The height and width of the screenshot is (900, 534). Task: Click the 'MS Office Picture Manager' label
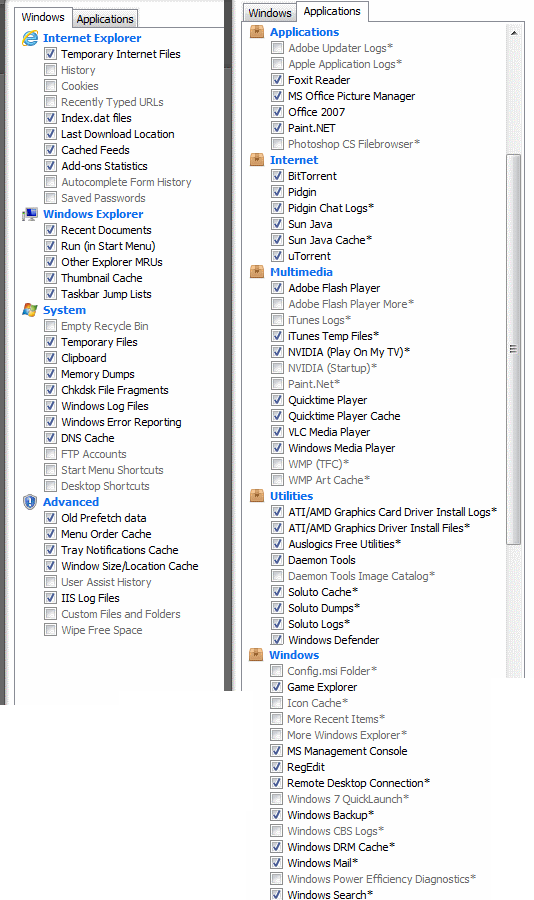pyautogui.click(x=351, y=96)
